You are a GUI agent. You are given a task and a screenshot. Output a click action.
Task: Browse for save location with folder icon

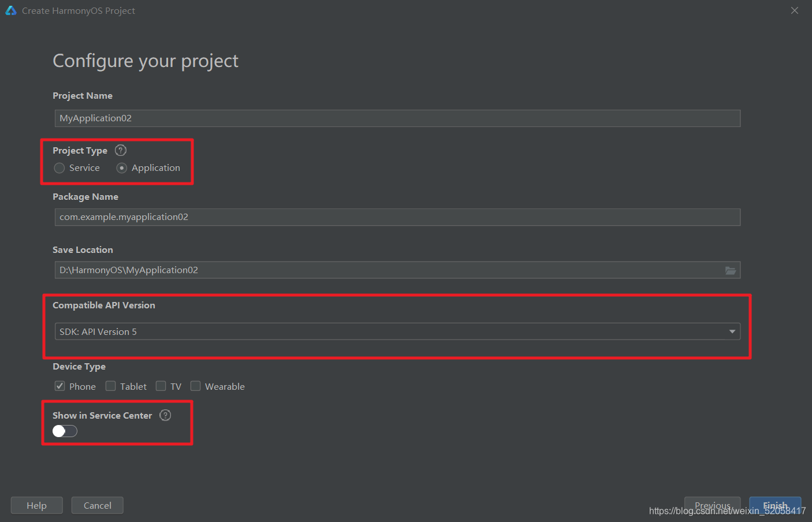tap(731, 270)
